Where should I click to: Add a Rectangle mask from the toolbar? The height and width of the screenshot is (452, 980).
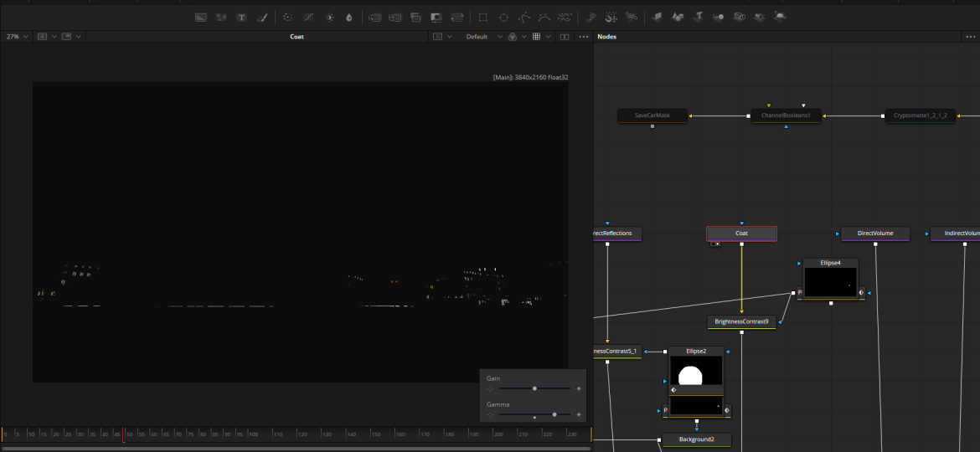coord(483,17)
